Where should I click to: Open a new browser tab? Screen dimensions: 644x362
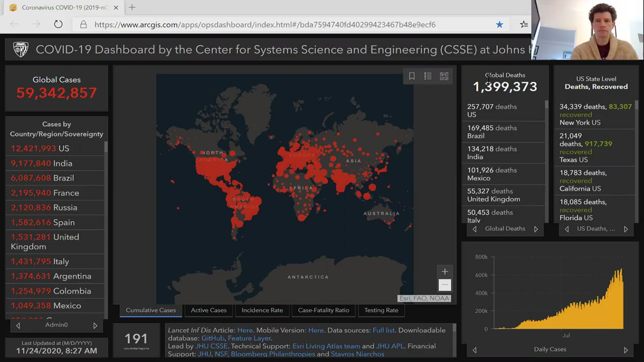[132, 8]
